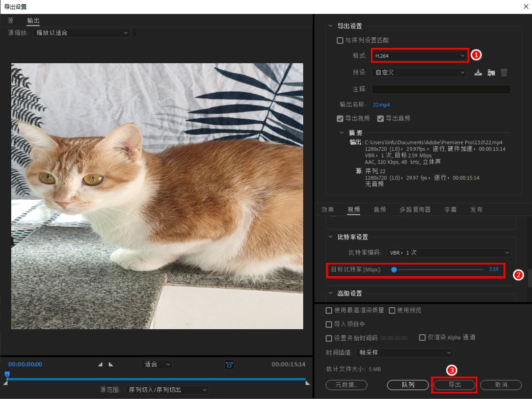Set the in point marker triangle
The height and width of the screenshot is (399, 532).
pos(100,364)
